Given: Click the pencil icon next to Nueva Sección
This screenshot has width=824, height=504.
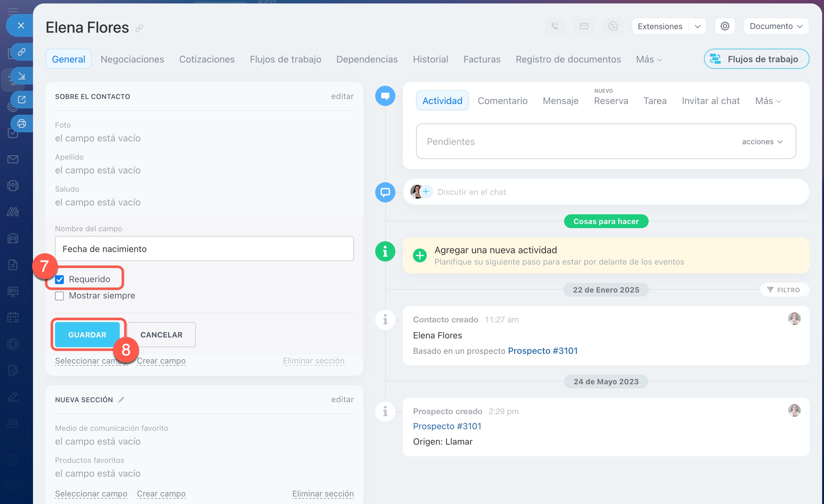Looking at the screenshot, I should (121, 399).
